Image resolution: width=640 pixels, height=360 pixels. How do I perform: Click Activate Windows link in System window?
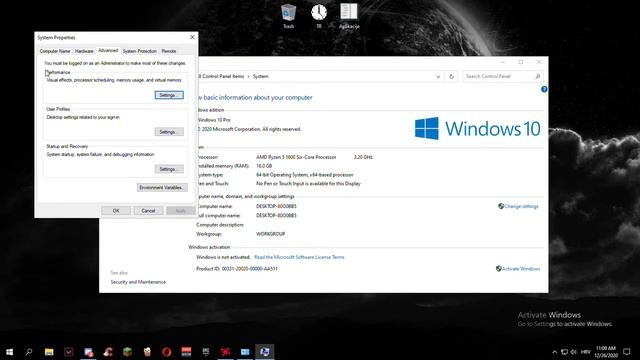(x=521, y=269)
